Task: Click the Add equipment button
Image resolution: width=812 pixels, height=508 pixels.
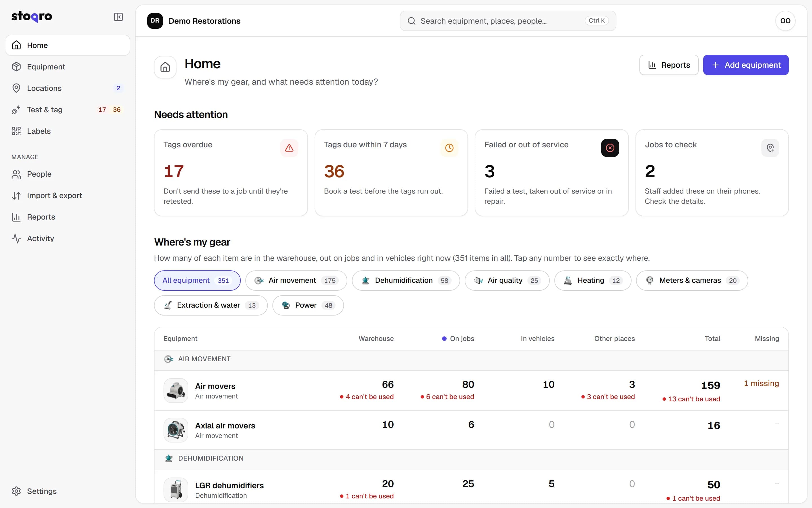Action: tap(745, 65)
